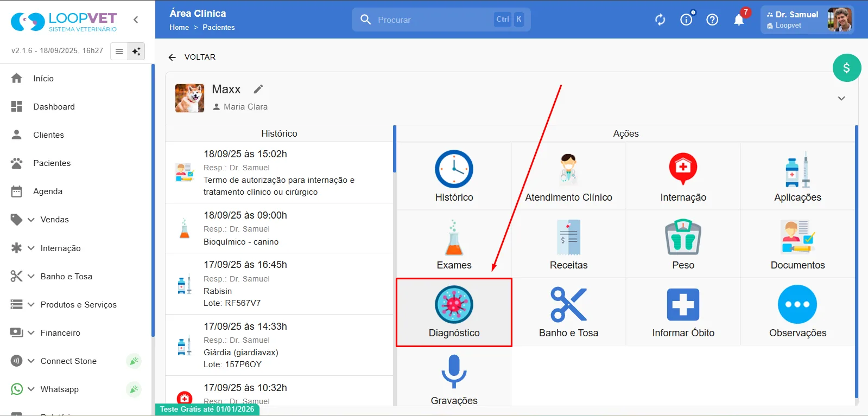Screen dimensions: 868x416
Task: Edit patient name Maxx pencil icon
Action: [x=258, y=89]
